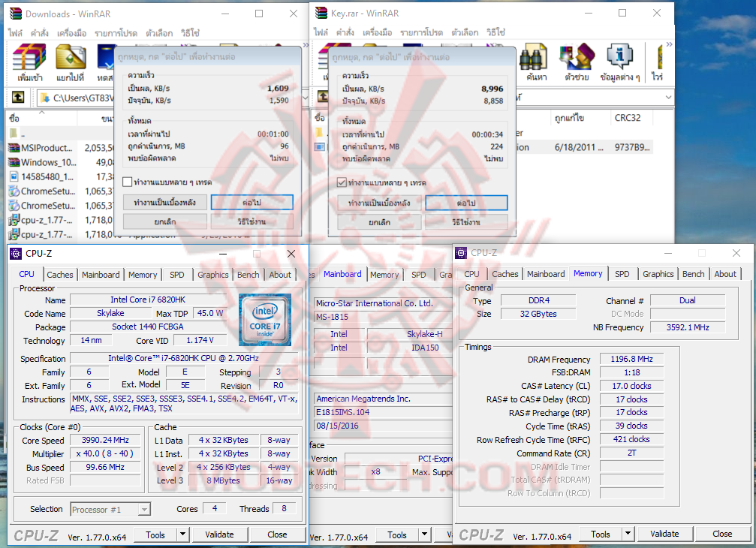The width and height of the screenshot is (756, 548).
Task: Switch to CPU tab in right CPU-Z window
Action: coord(471,274)
